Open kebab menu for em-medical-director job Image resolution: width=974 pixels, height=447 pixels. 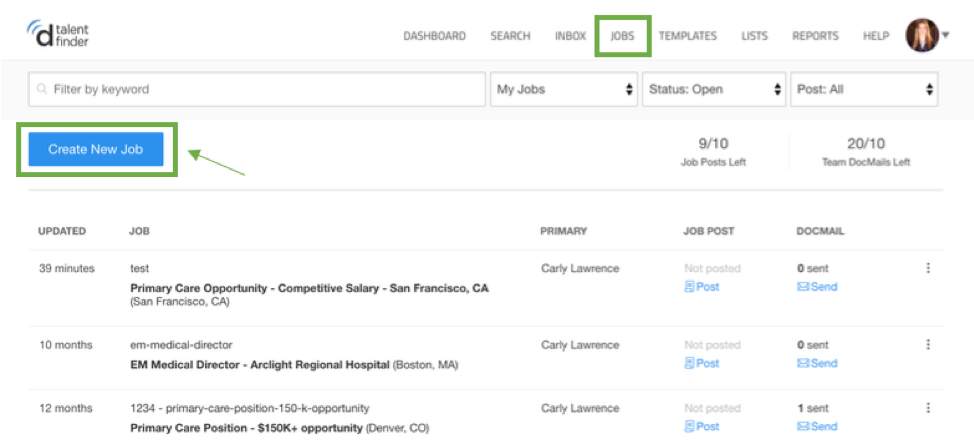928,345
